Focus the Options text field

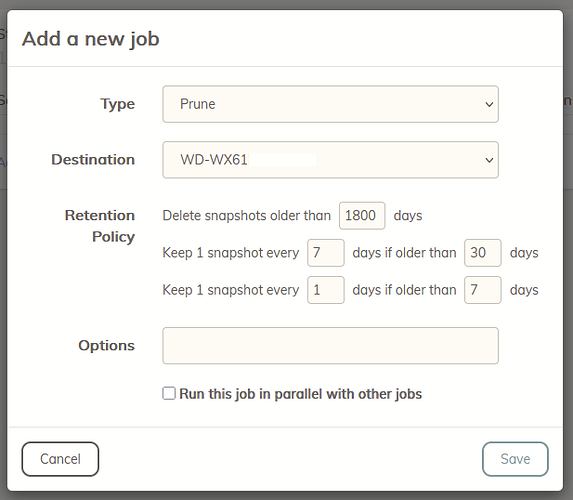click(x=330, y=345)
